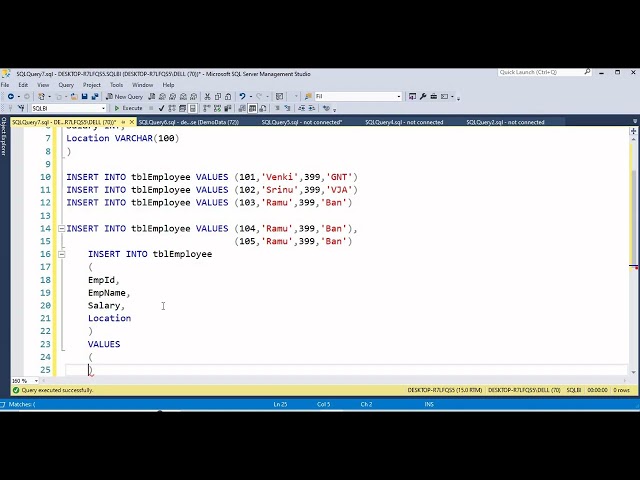Click the Increase Indent icon
This screenshot has height=480, width=640.
tap(312, 108)
